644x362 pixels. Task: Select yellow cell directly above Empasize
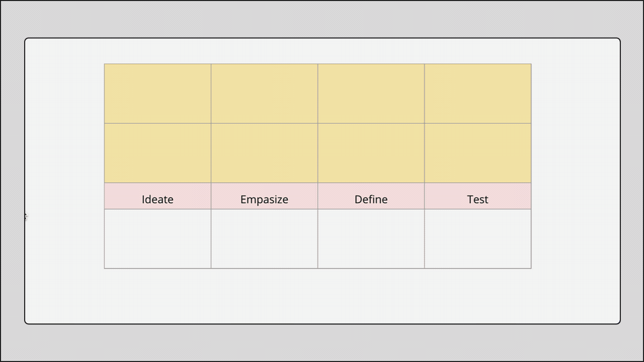click(x=264, y=153)
